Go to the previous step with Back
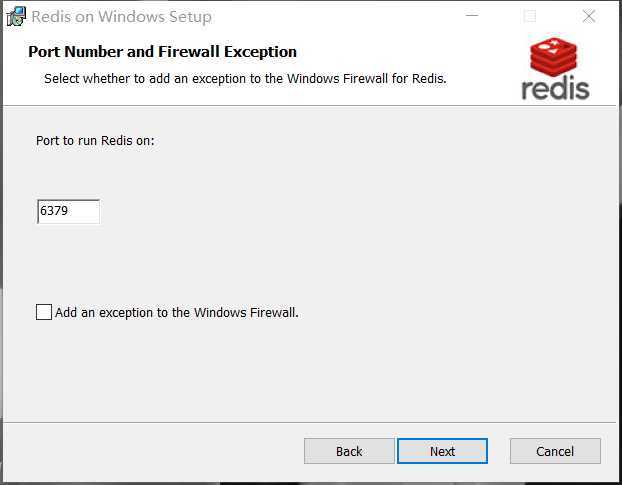The width and height of the screenshot is (622, 485). tap(349, 451)
